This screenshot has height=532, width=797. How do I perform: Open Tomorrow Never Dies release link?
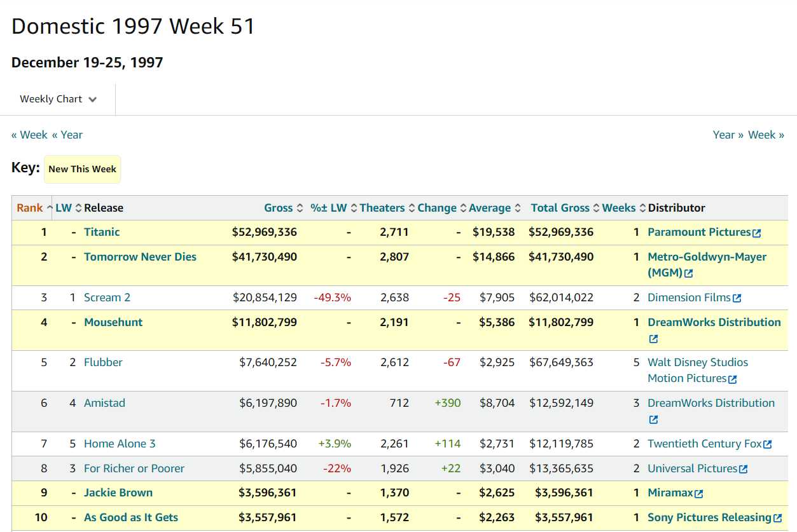(x=140, y=257)
